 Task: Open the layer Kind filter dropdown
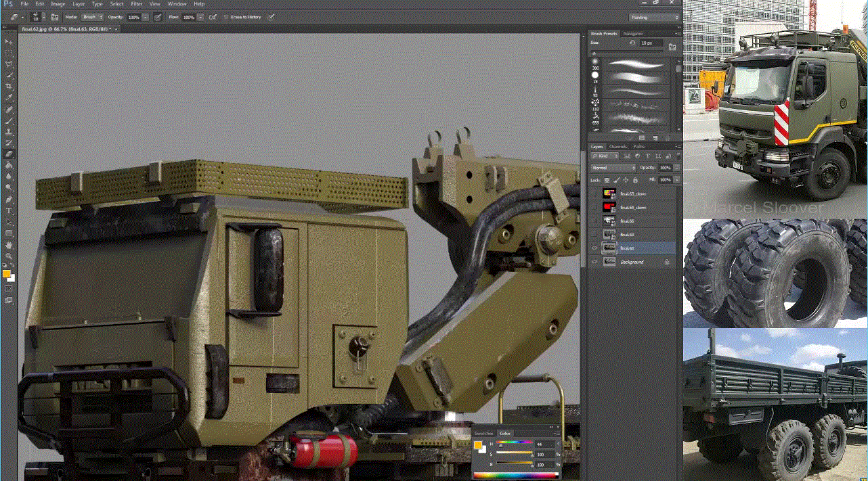coord(605,156)
